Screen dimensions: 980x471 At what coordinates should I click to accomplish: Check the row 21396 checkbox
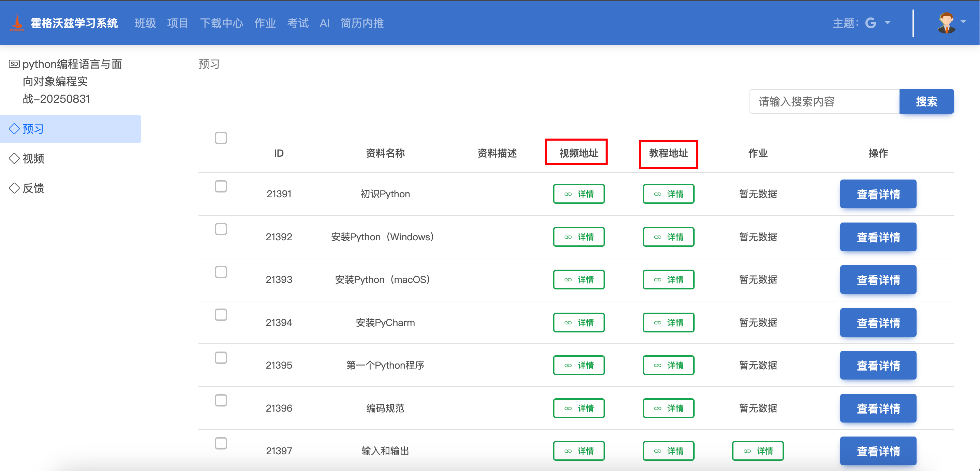pyautogui.click(x=221, y=400)
